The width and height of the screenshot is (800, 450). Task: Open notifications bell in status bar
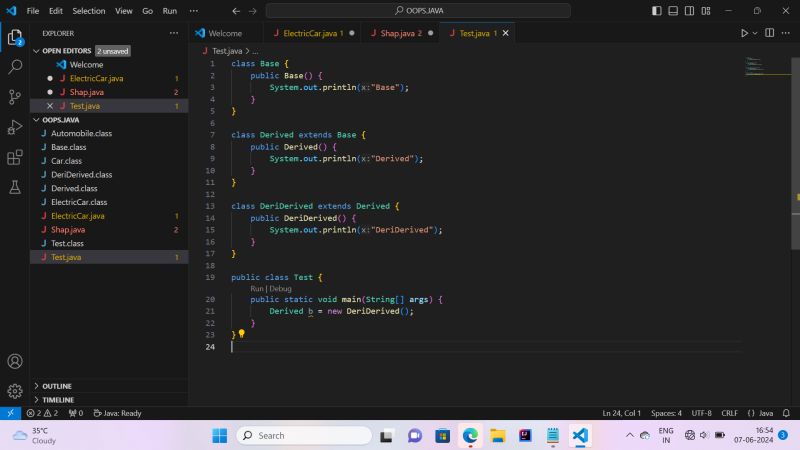[786, 413]
